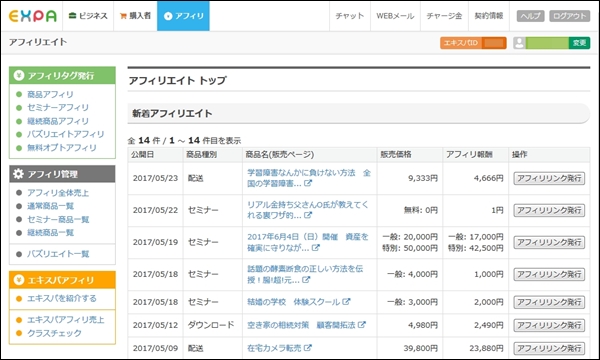This screenshot has height=360, width=600.
Task: Click external link icon after 学習障害 product
Action: (308, 183)
